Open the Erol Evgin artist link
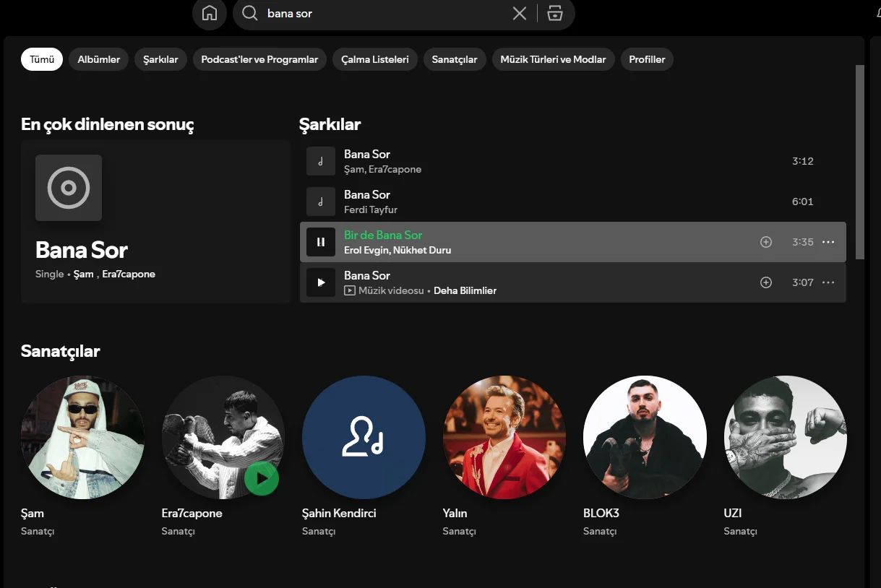The height and width of the screenshot is (588, 881). click(x=366, y=250)
